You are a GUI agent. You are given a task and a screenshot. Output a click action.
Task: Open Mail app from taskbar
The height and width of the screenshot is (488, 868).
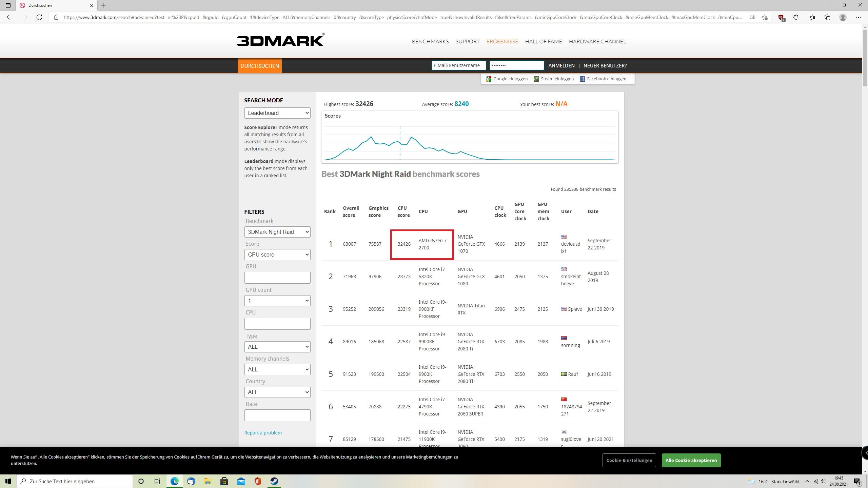(241, 481)
